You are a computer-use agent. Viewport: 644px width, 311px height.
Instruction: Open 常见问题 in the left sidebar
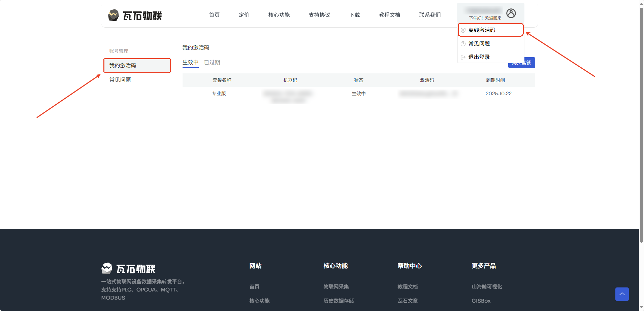(x=120, y=80)
